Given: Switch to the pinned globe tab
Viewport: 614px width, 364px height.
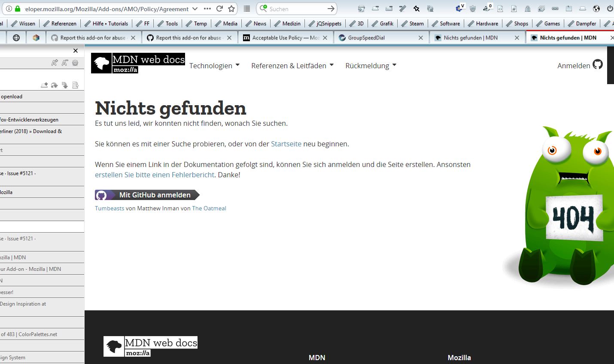Looking at the screenshot, I should tap(16, 38).
